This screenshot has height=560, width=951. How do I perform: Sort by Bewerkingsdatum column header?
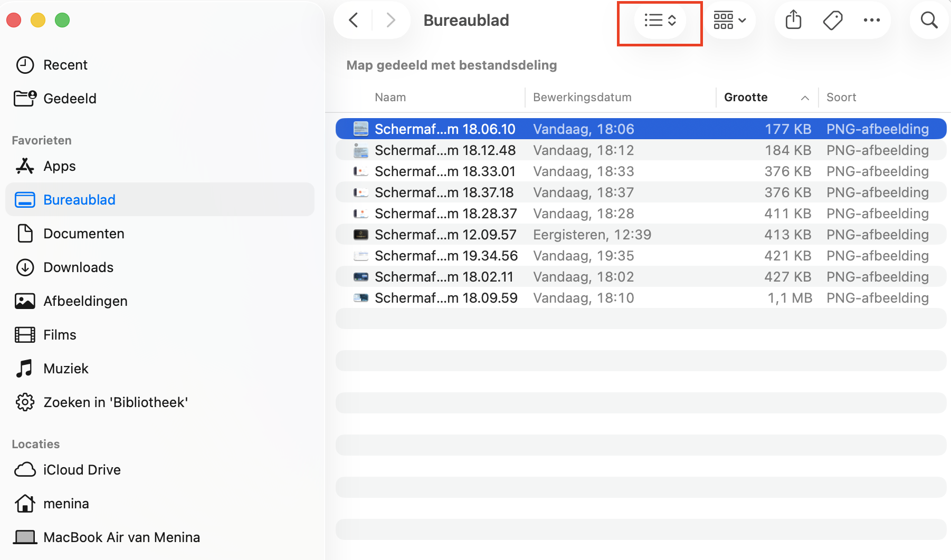click(582, 98)
